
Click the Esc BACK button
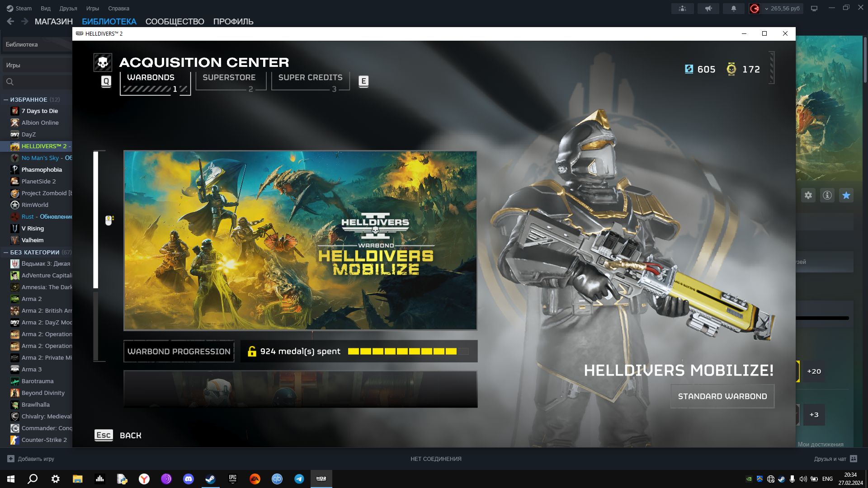pyautogui.click(x=118, y=435)
